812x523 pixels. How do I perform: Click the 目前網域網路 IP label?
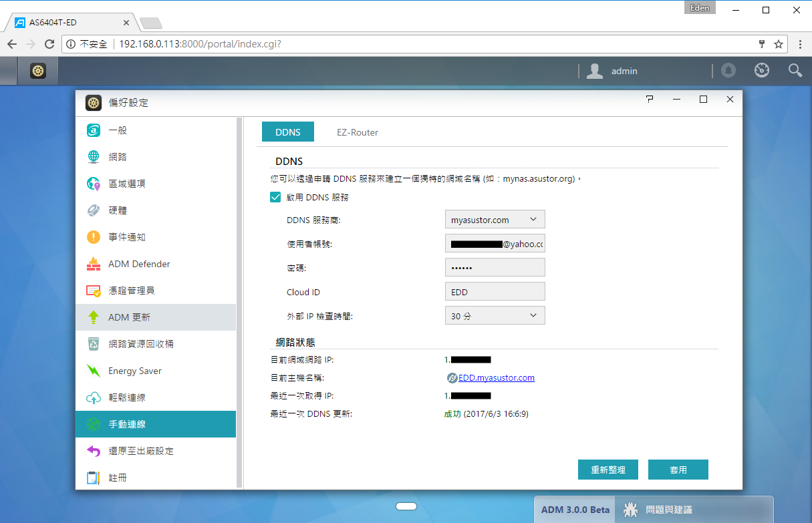click(x=301, y=360)
